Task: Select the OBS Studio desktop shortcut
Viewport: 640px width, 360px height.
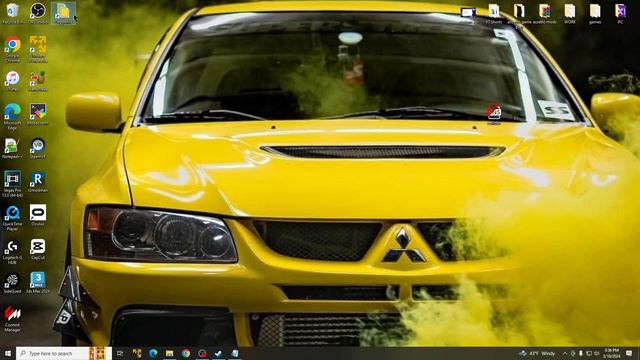Action: coord(38,13)
